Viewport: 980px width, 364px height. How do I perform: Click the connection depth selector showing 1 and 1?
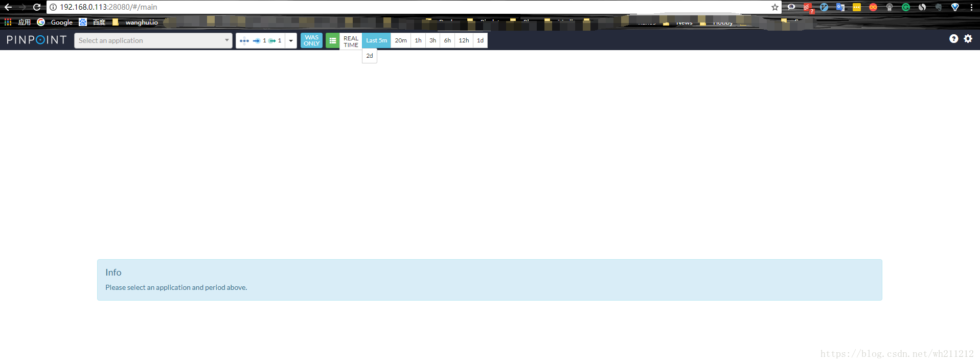[260, 40]
